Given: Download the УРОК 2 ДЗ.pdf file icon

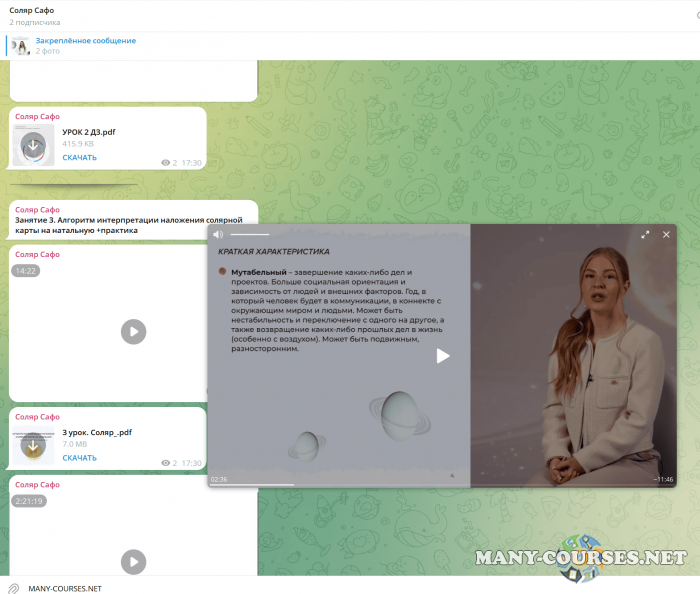Looking at the screenshot, I should coord(33,146).
